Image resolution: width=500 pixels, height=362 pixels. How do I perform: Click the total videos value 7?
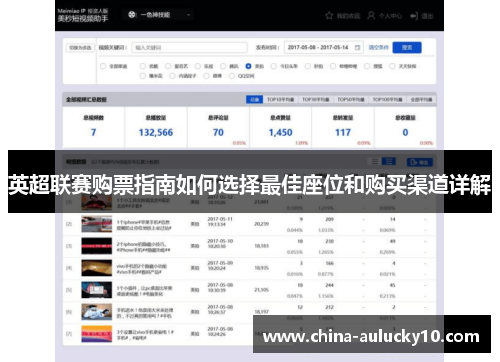[x=94, y=132]
